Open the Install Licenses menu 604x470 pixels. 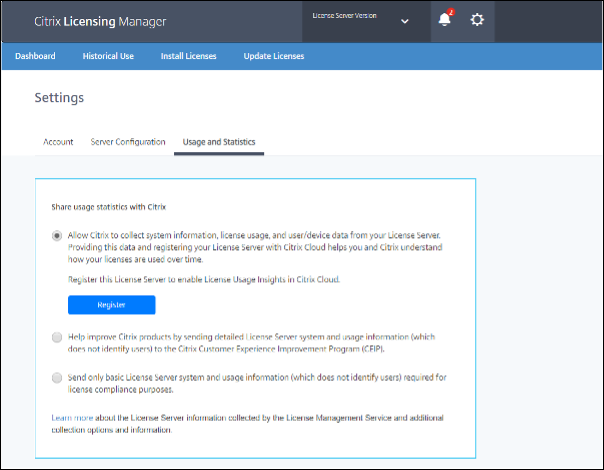188,56
